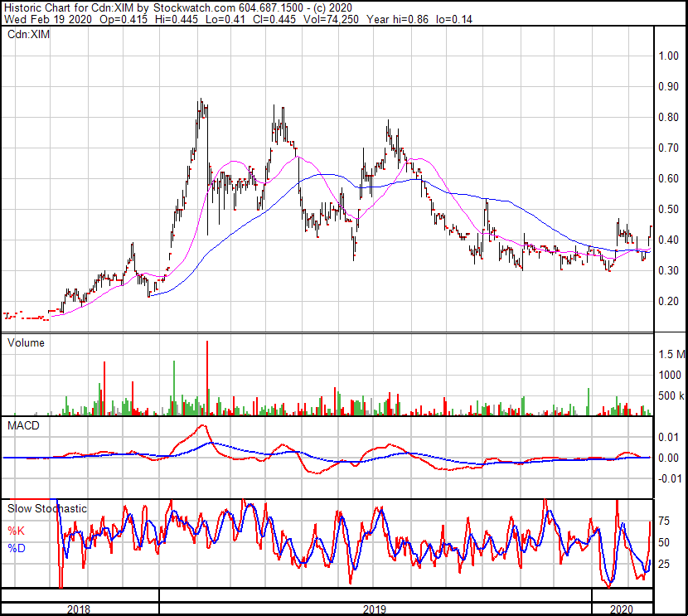Click the 0.60 price axis label
The image size is (688, 616).
coord(669,178)
